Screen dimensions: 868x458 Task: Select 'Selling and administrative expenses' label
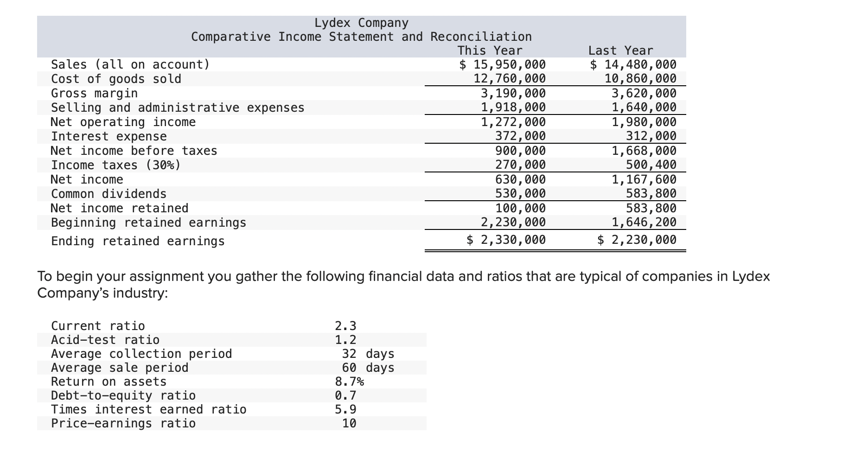tap(178, 108)
